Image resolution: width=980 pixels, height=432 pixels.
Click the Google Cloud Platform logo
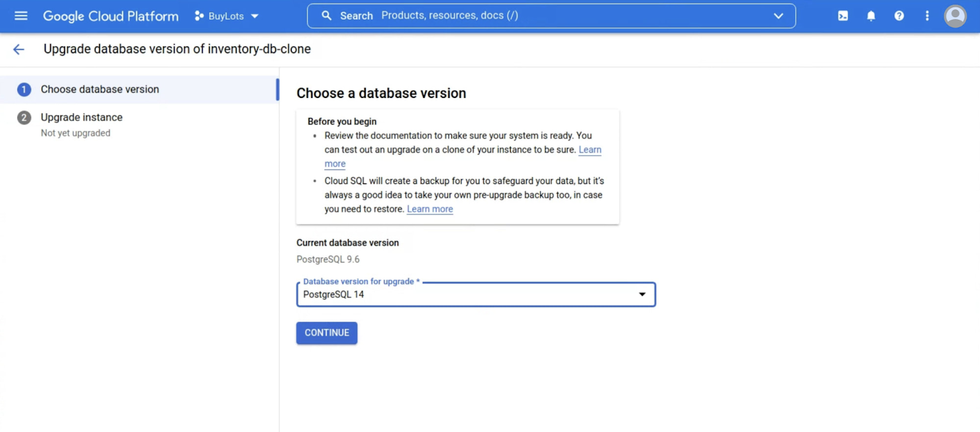coord(111,16)
